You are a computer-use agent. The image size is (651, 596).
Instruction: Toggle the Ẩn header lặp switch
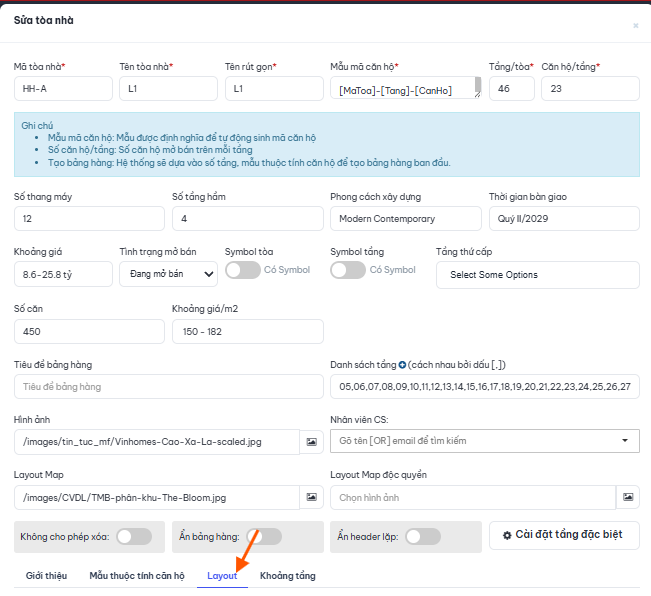click(423, 537)
